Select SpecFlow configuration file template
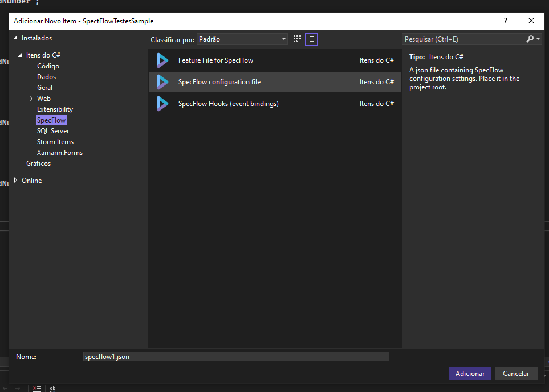The height and width of the screenshot is (392, 549). [x=275, y=82]
